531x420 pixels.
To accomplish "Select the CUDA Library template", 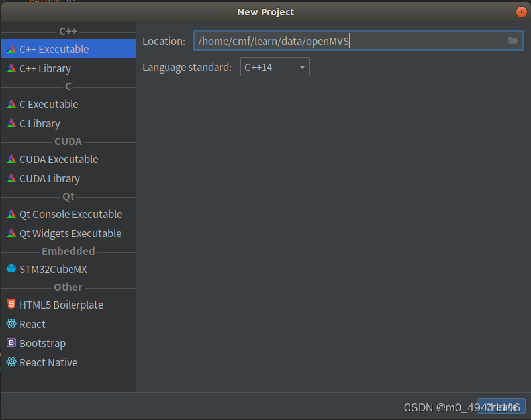I will click(50, 178).
